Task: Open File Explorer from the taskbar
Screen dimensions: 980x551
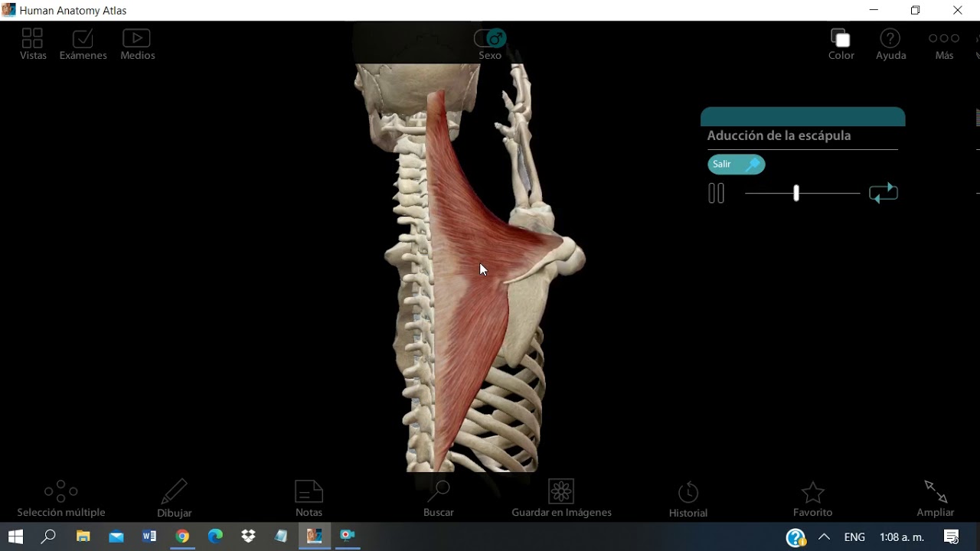Action: pyautogui.click(x=83, y=536)
